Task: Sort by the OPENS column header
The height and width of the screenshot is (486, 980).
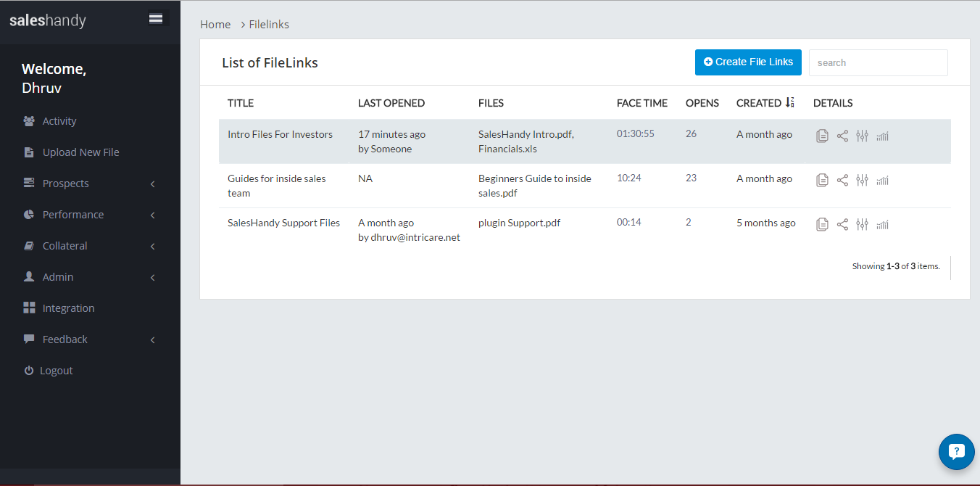Action: pos(702,103)
